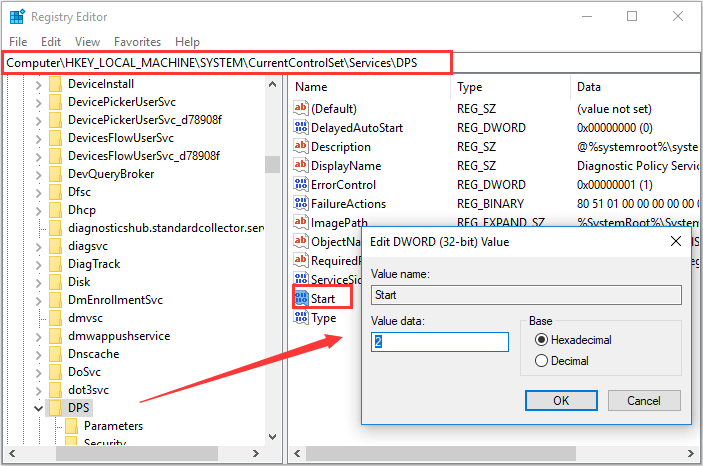This screenshot has width=703, height=466.
Task: Select the Hexadecimal base radio button
Action: [541, 340]
